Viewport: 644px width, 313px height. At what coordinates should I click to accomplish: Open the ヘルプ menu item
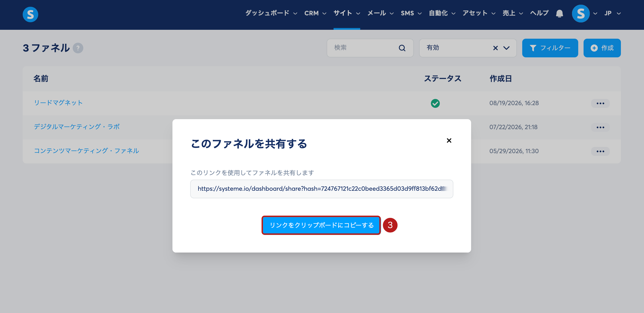tap(539, 13)
